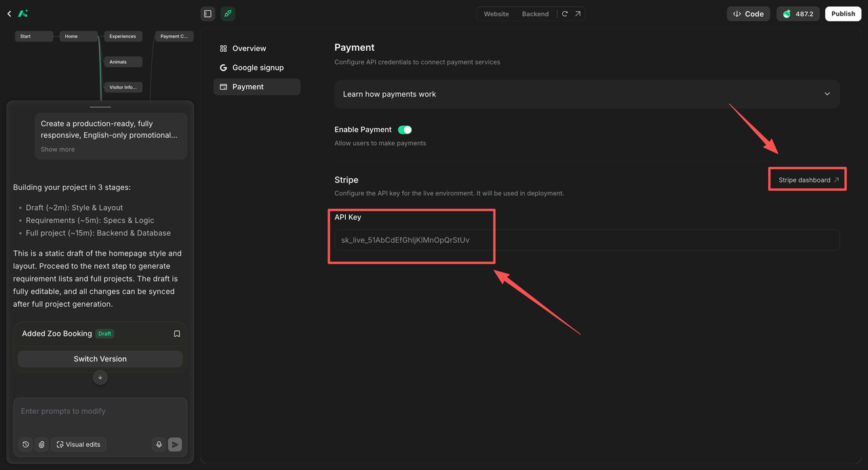The width and height of the screenshot is (868, 470).
Task: Select the Home node in flowchart
Action: [79, 37]
